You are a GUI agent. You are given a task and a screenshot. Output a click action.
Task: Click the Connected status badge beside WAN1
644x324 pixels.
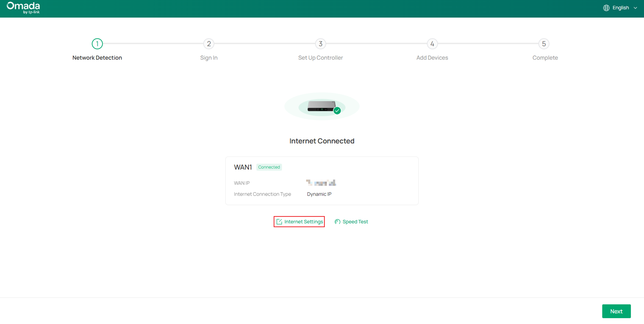(x=269, y=167)
